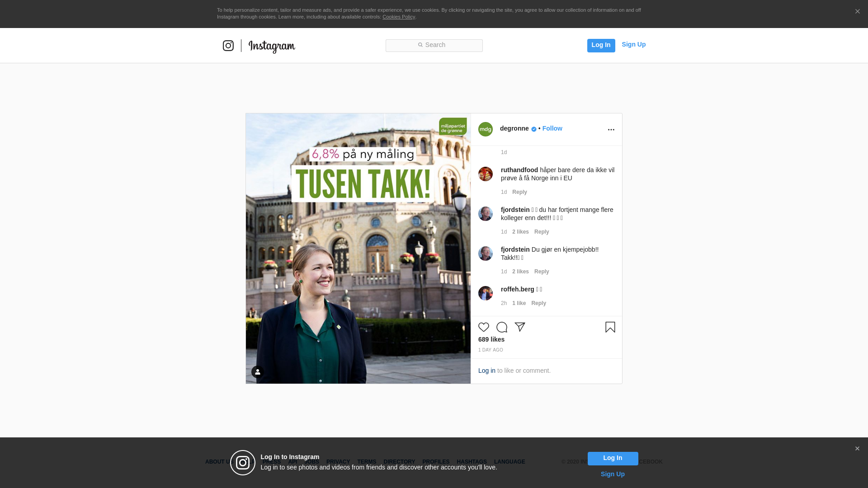This screenshot has height=488, width=868.
Task: Open the three-dot post options menu
Action: coord(611,130)
